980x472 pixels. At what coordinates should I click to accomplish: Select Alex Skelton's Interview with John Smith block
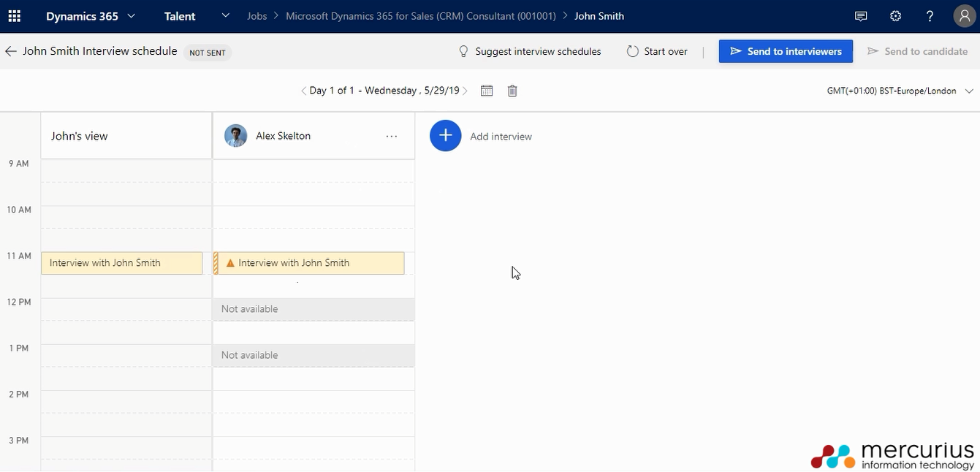309,263
